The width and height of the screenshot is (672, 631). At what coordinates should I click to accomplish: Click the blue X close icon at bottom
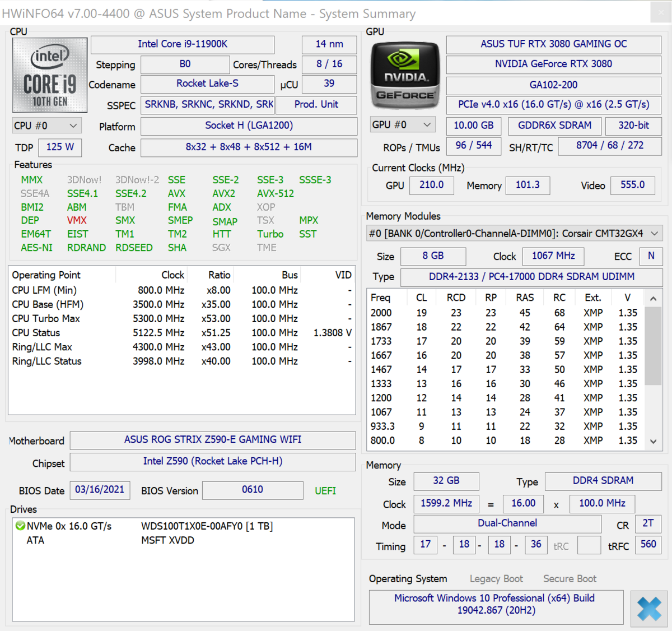pos(649,609)
